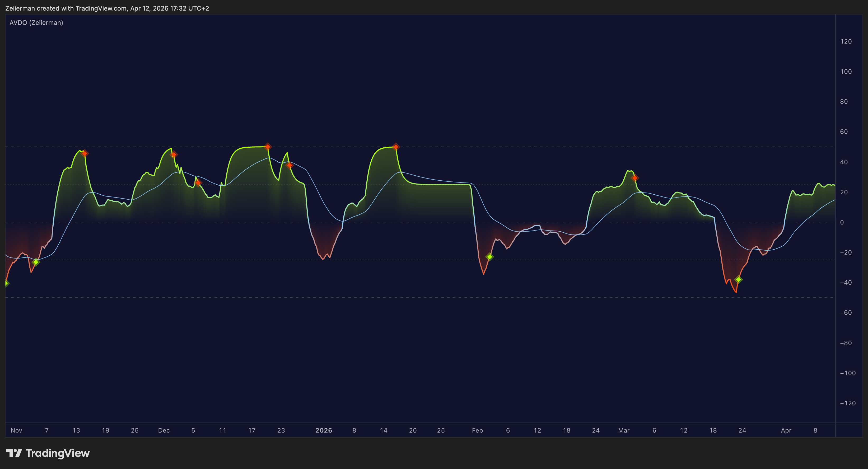The width and height of the screenshot is (868, 469).
Task: Click the green diamond marker in early November
Action: point(36,262)
